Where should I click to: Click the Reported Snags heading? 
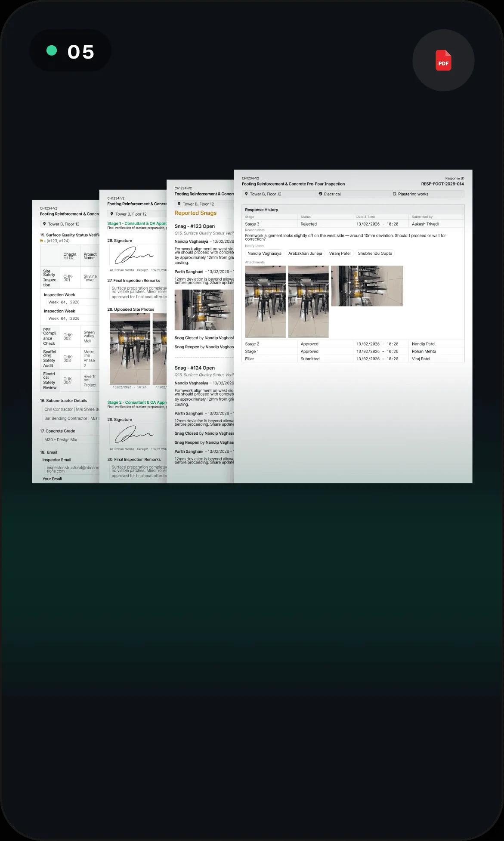point(195,213)
